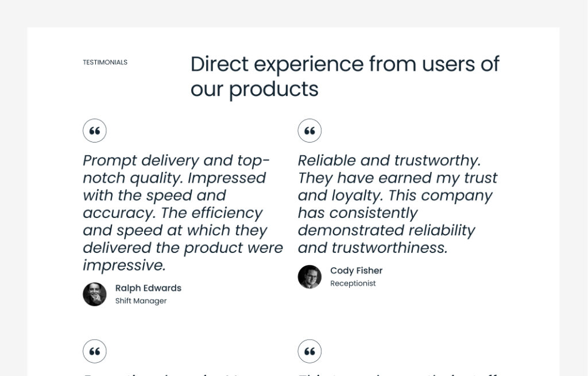Select the Cody Fisher name
The height and width of the screenshot is (376, 588).
pos(356,271)
